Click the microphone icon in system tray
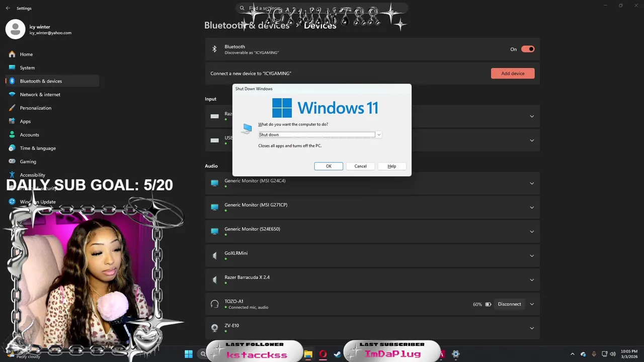The width and height of the screenshot is (644, 362). pyautogui.click(x=594, y=354)
